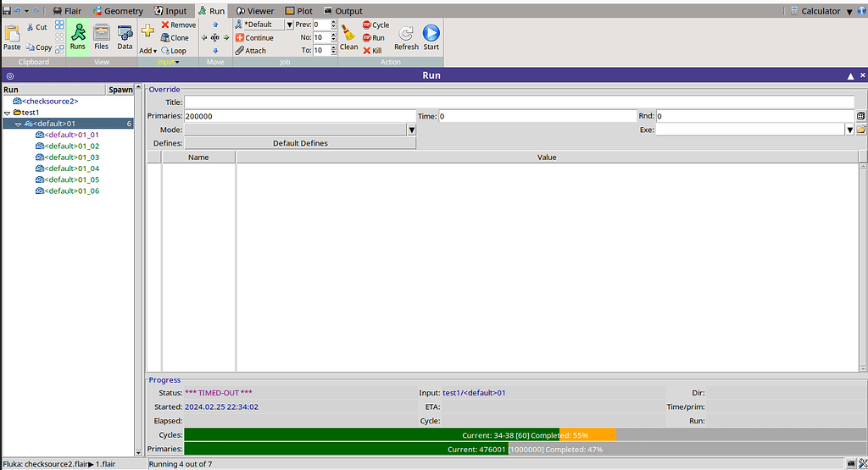Switch to Files view
Viewport: 868px width, 470px height.
pos(102,36)
